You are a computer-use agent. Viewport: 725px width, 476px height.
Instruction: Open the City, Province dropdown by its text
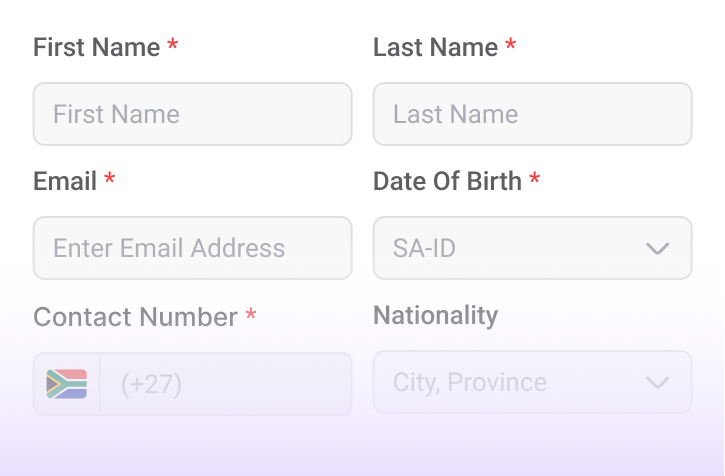point(470,382)
